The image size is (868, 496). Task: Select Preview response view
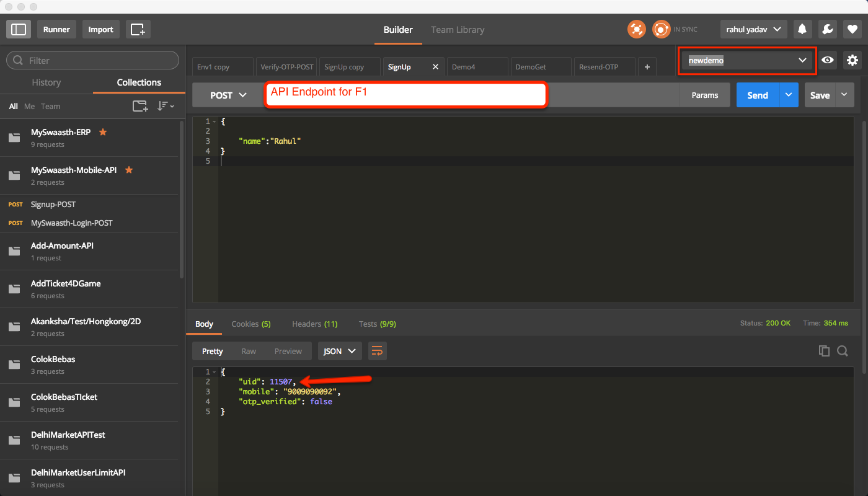click(x=288, y=351)
